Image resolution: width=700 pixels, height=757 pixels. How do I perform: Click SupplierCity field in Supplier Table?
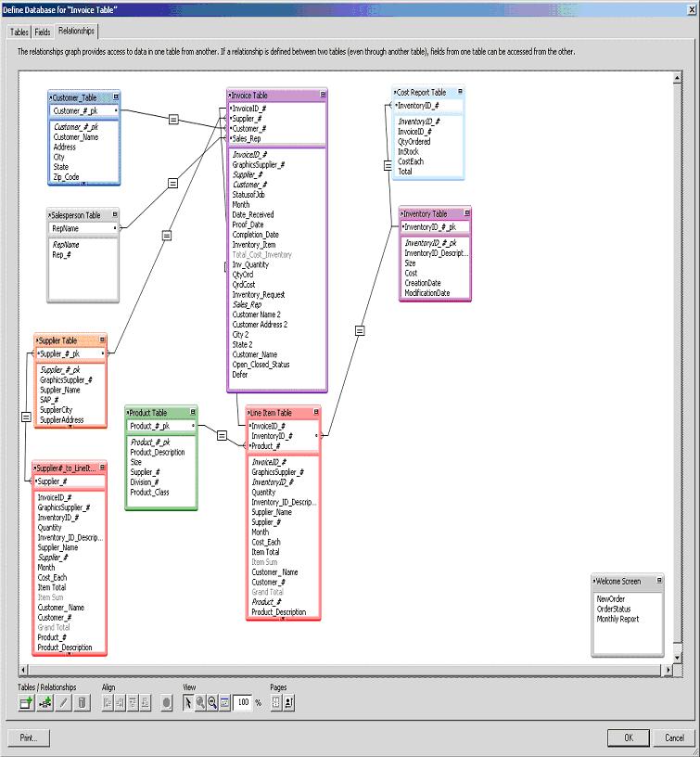56,410
